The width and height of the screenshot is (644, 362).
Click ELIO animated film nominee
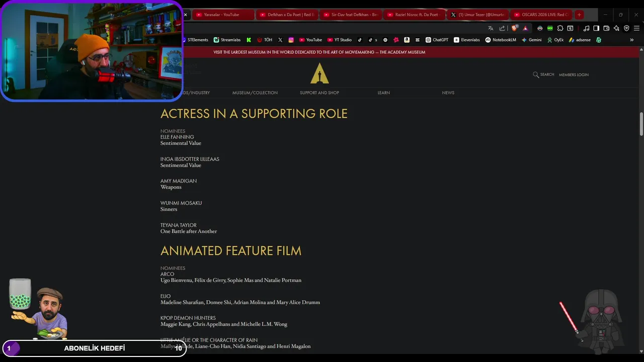[166, 296]
